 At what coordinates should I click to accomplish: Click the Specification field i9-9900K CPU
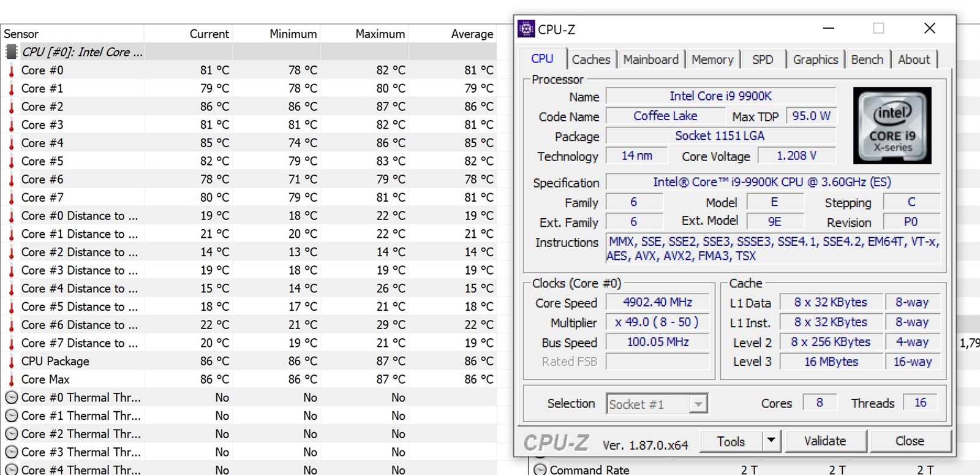(x=773, y=182)
